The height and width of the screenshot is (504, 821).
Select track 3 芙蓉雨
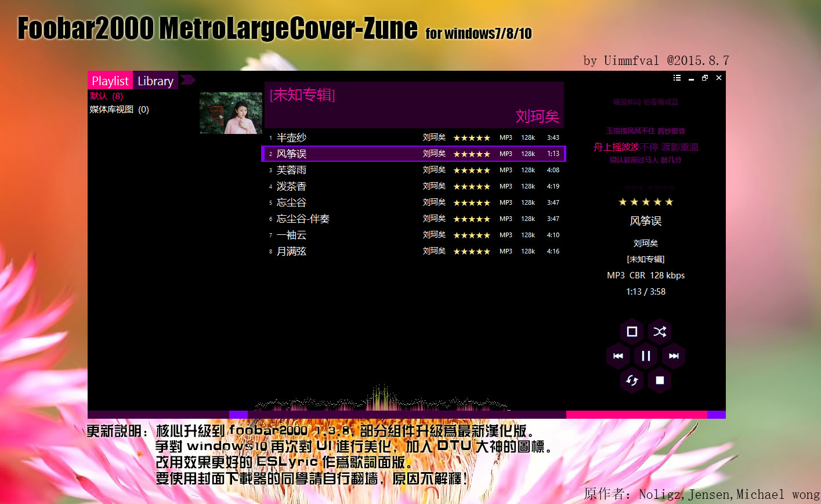(x=414, y=170)
